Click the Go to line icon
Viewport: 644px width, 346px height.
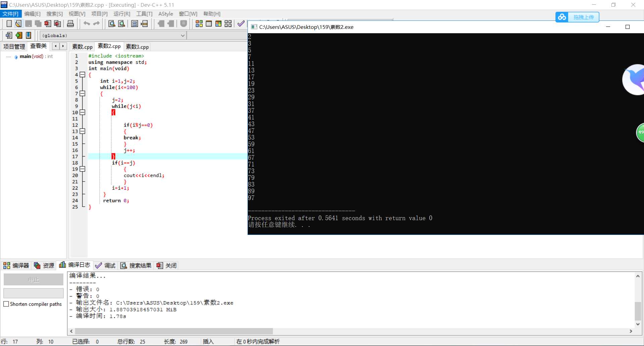[144, 23]
